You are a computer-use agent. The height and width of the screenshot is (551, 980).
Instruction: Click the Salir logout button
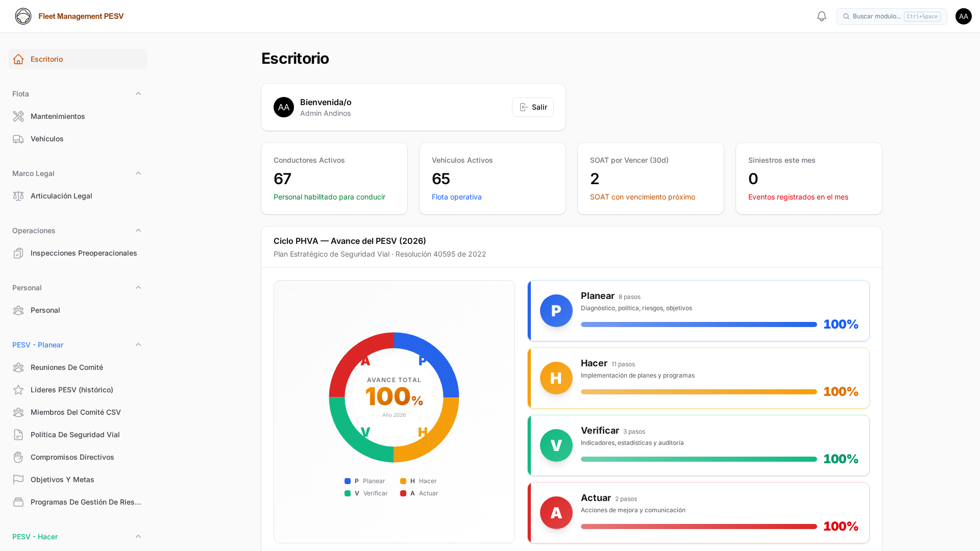click(x=533, y=107)
